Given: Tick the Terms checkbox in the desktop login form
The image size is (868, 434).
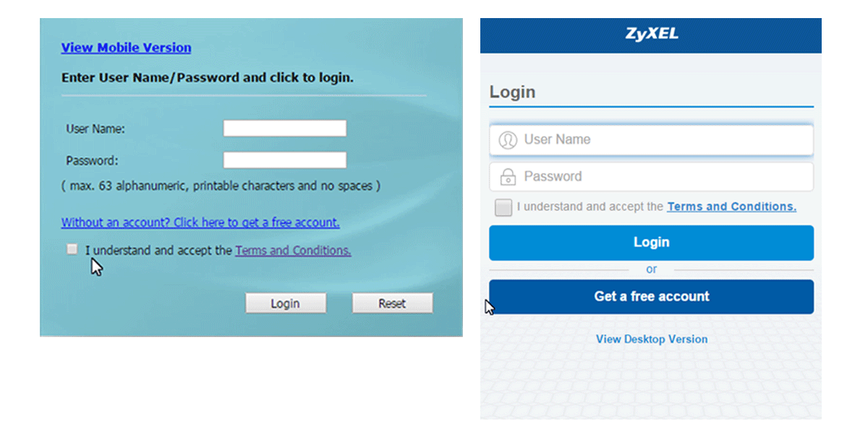Looking at the screenshot, I should coord(72,249).
